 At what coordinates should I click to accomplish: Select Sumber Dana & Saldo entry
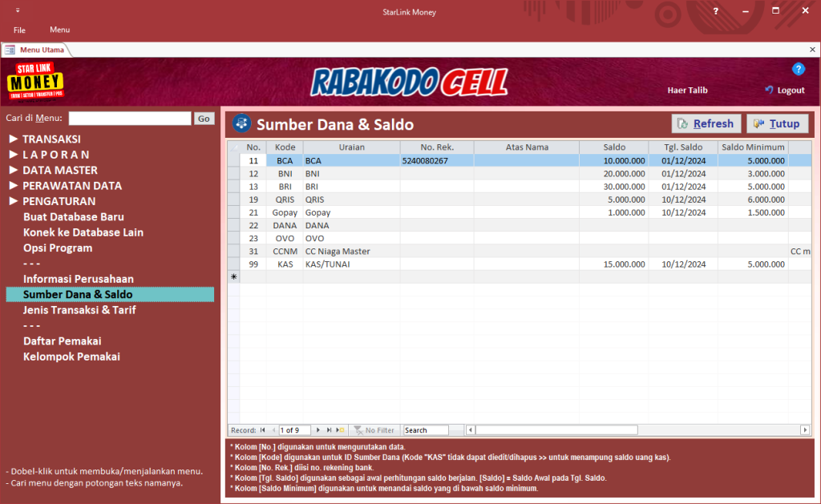click(x=110, y=295)
